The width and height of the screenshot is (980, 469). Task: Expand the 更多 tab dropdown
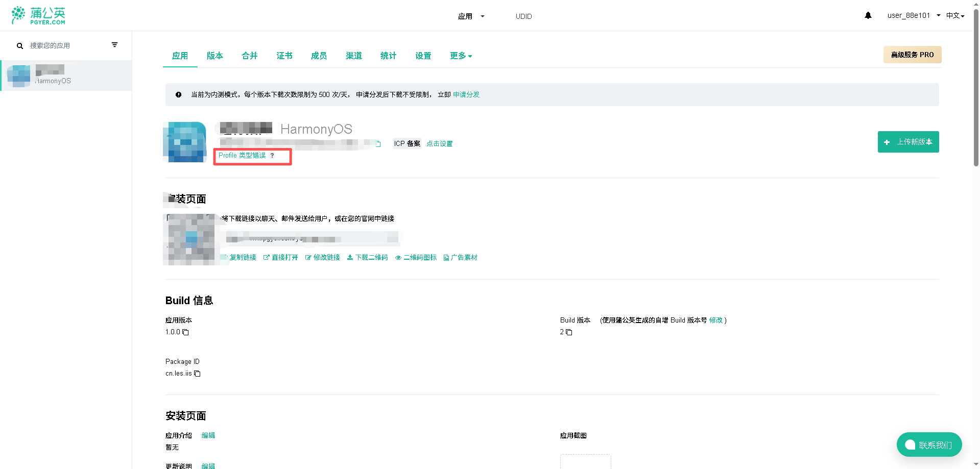coord(461,56)
